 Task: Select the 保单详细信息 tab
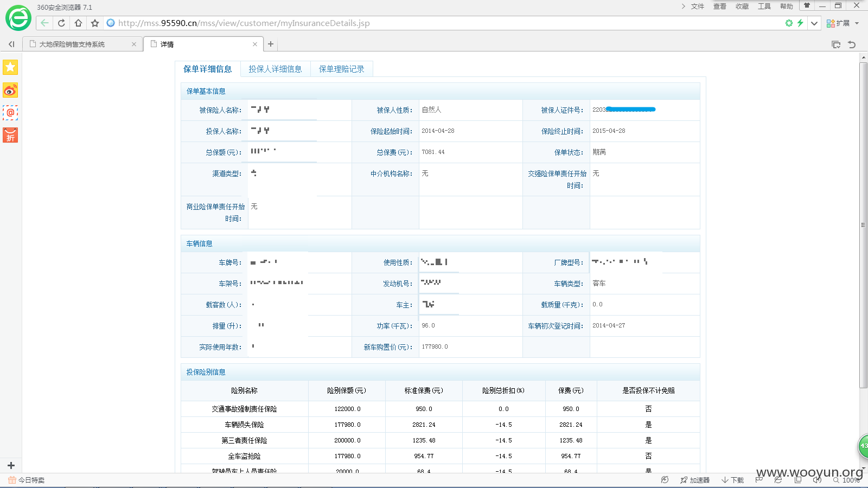pyautogui.click(x=208, y=69)
